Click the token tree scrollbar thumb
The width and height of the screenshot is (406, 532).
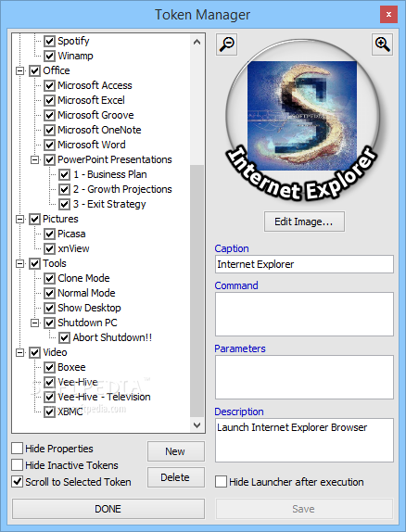pyautogui.click(x=197, y=291)
